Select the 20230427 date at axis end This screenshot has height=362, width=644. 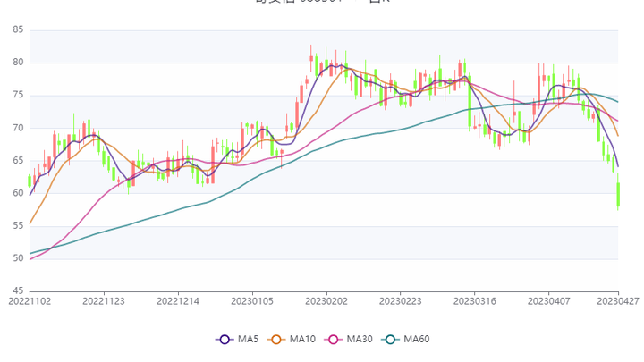click(617, 303)
